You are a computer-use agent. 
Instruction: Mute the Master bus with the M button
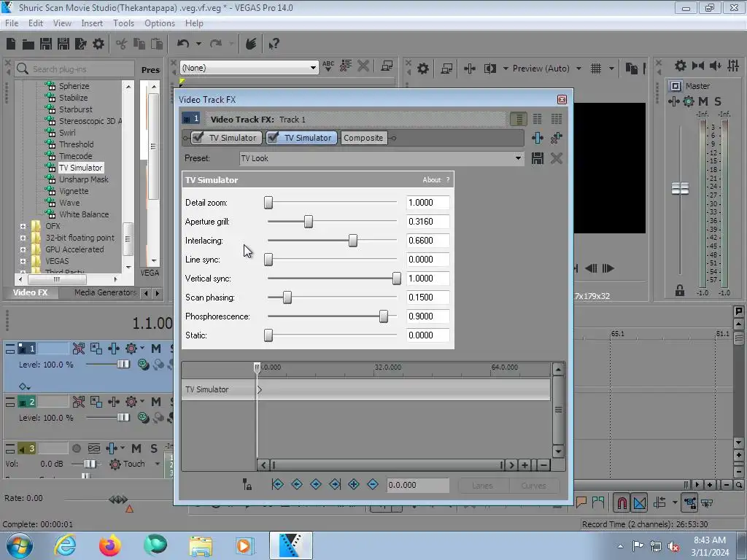point(703,101)
